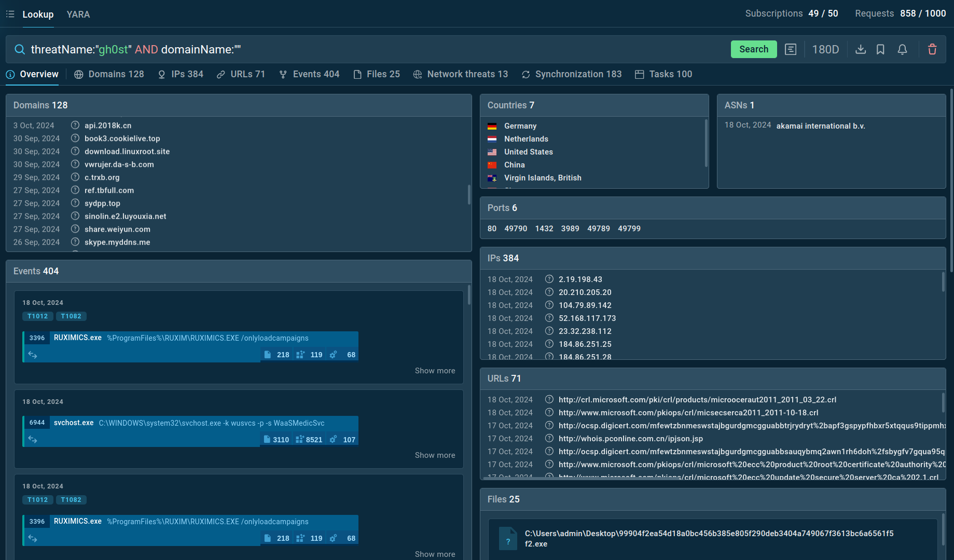Click the unknown file icon in Files

pyautogui.click(x=508, y=539)
